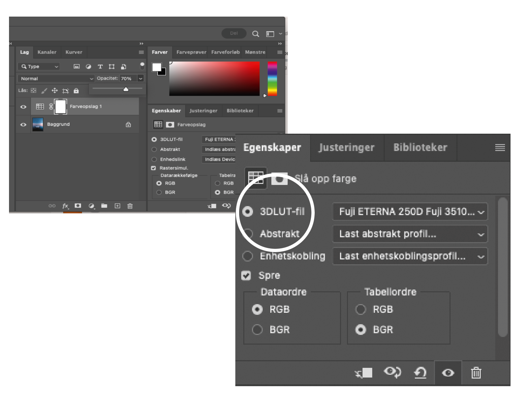
Task: Select the Enhetskobling radio button
Action: click(x=247, y=256)
